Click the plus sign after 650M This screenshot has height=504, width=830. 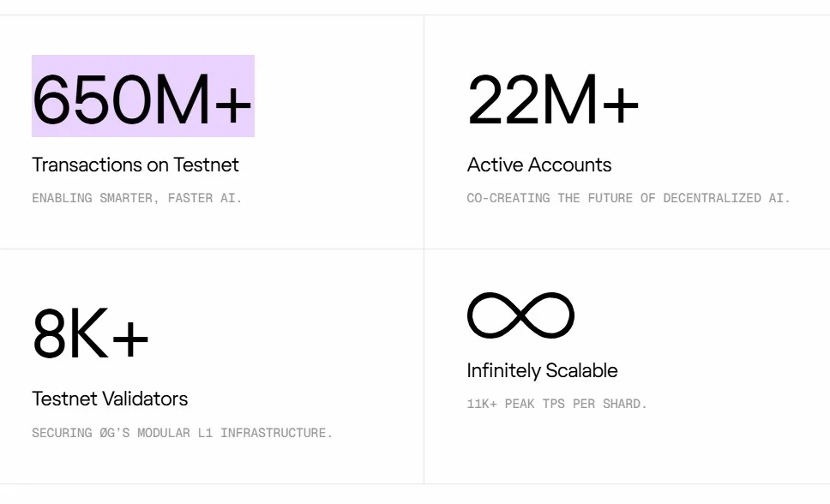232,101
